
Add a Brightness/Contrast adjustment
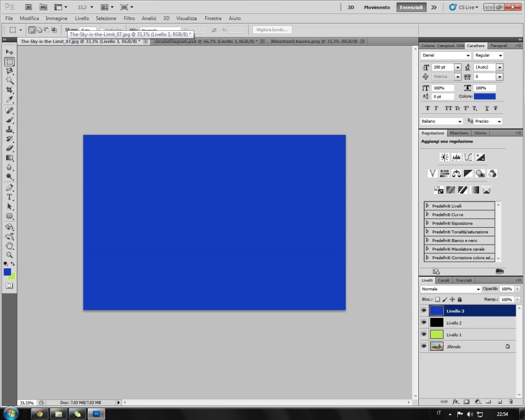[445, 157]
